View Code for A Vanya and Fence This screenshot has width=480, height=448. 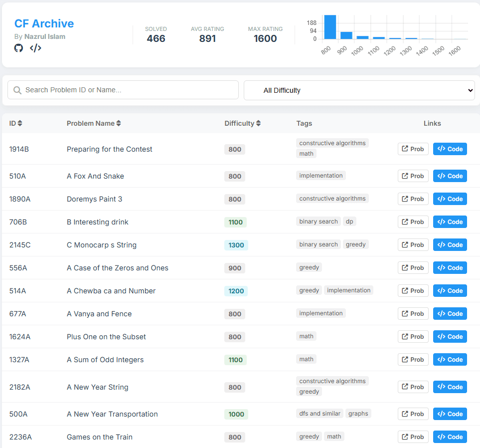point(450,314)
